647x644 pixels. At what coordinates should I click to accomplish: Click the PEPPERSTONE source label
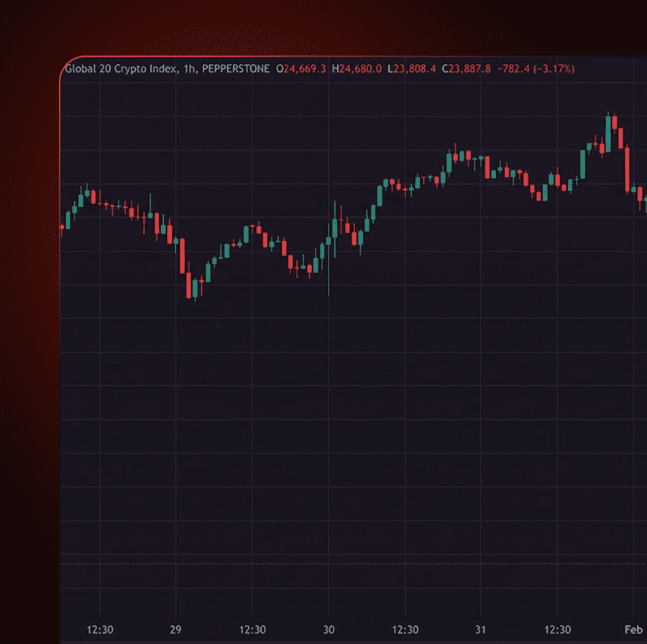click(x=236, y=69)
